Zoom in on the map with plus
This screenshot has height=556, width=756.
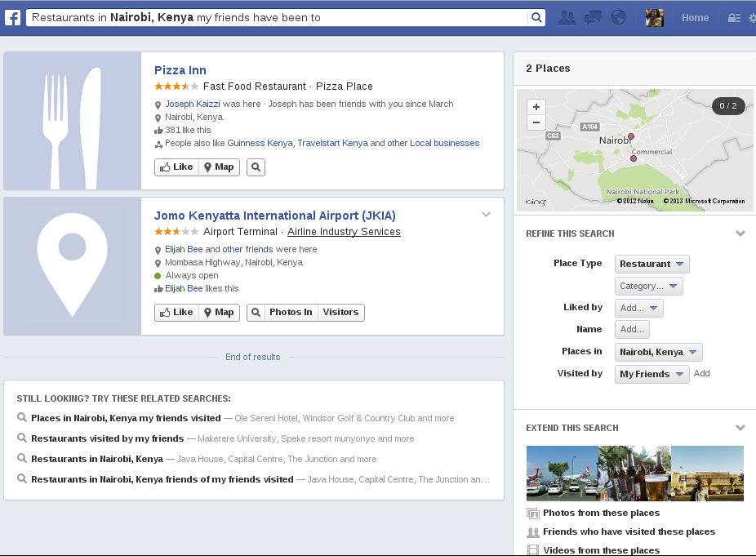pos(536,107)
